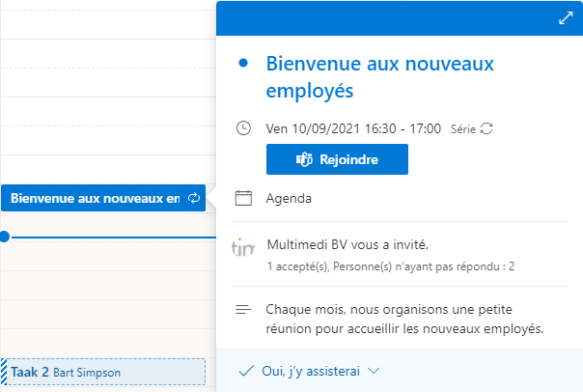Join the meeting with Rejoindre button

[337, 159]
